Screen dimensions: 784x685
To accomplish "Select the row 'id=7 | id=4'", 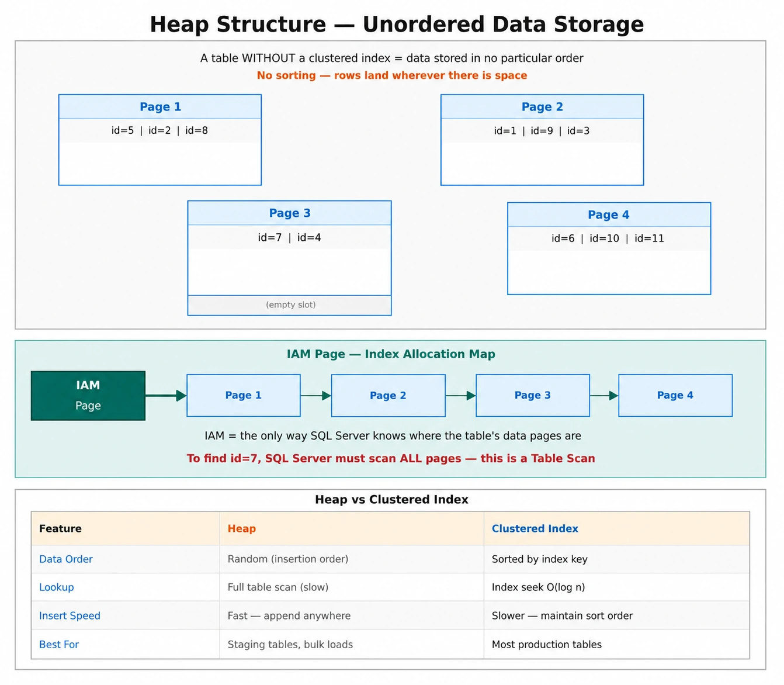I will tap(289, 237).
